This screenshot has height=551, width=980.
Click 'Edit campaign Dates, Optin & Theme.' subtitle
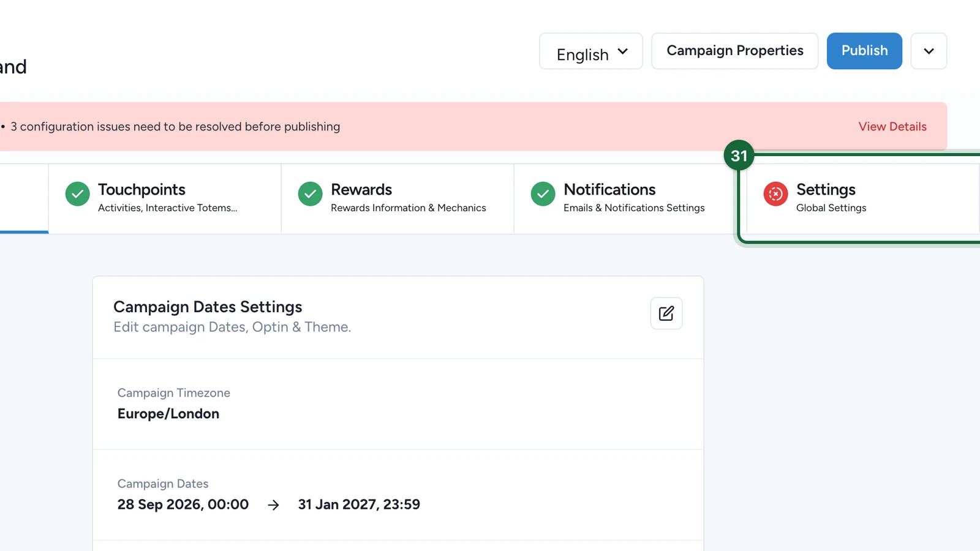232,327
